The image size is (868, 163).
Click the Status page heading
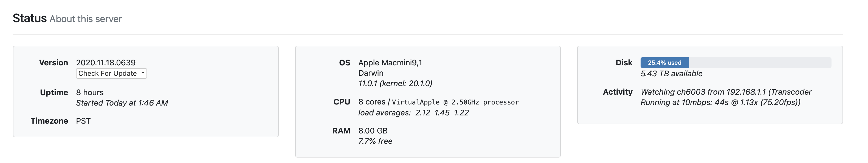click(30, 18)
